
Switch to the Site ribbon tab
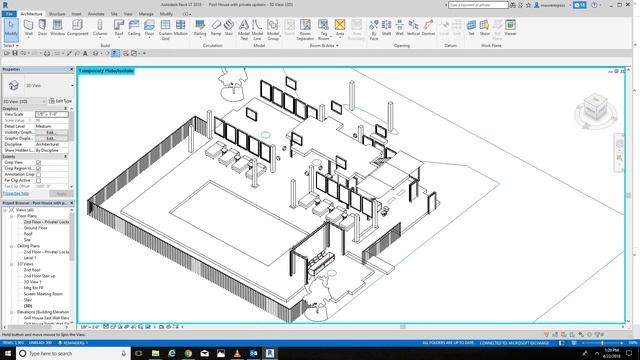(x=114, y=14)
